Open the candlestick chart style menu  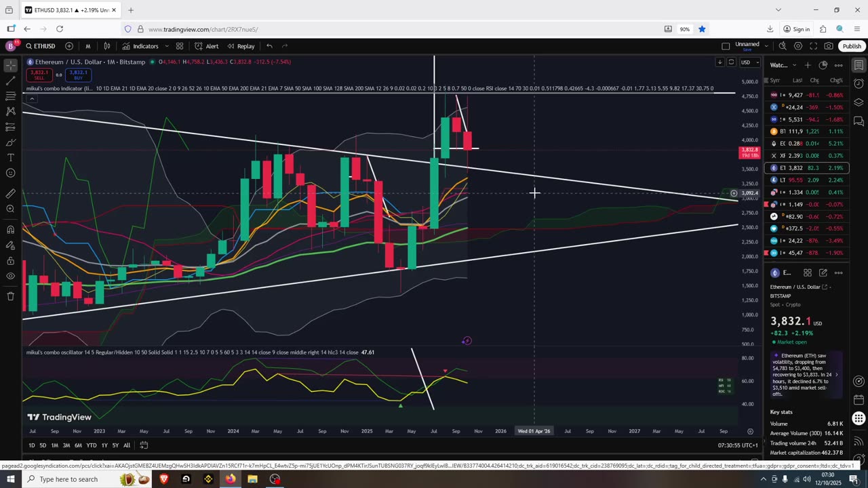107,46
